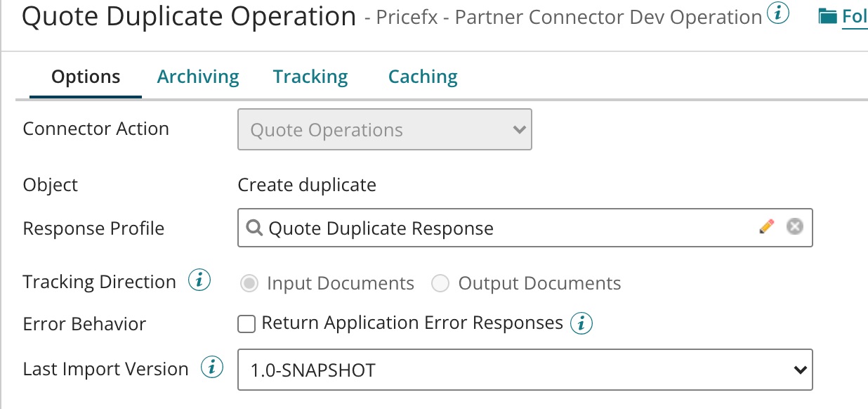This screenshot has width=868, height=409.
Task: Click the folder link in the top right
Action: (854, 16)
